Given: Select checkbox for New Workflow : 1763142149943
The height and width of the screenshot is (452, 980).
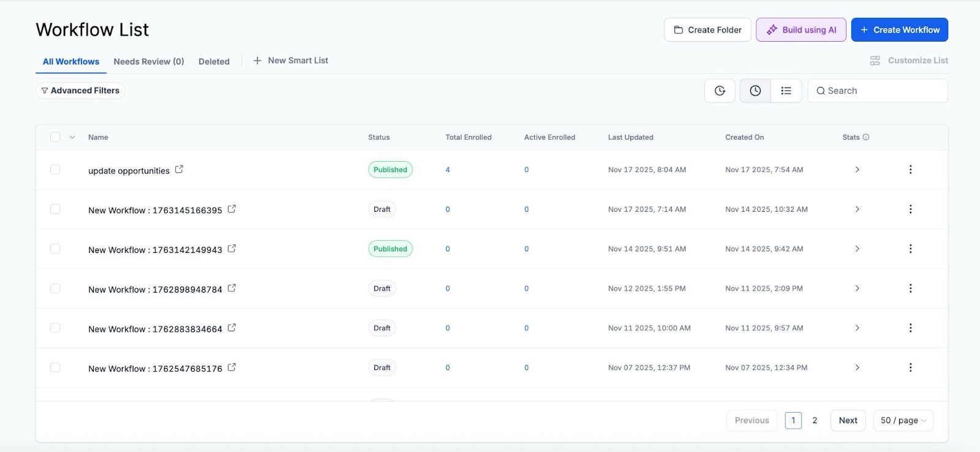Looking at the screenshot, I should coord(55,249).
